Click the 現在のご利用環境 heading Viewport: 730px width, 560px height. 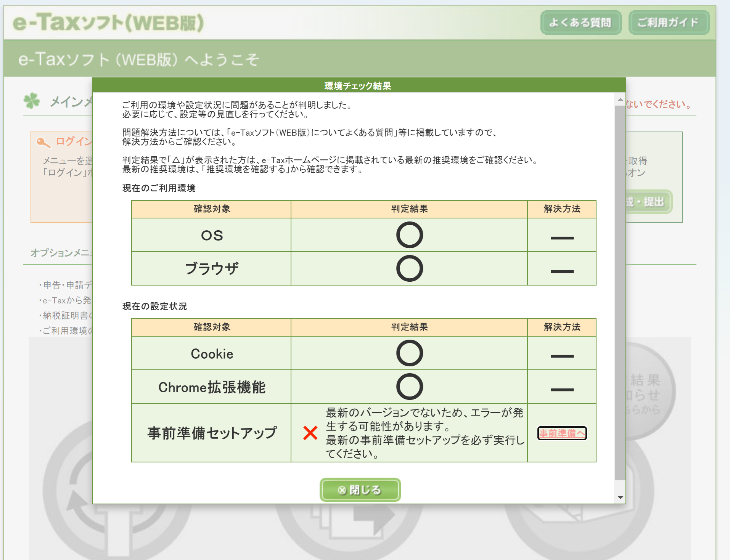(159, 188)
